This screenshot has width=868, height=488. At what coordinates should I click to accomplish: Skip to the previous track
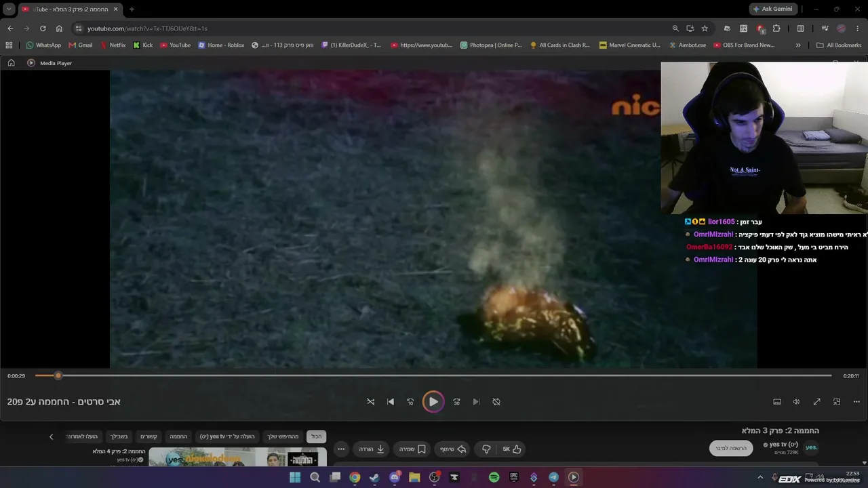click(391, 402)
